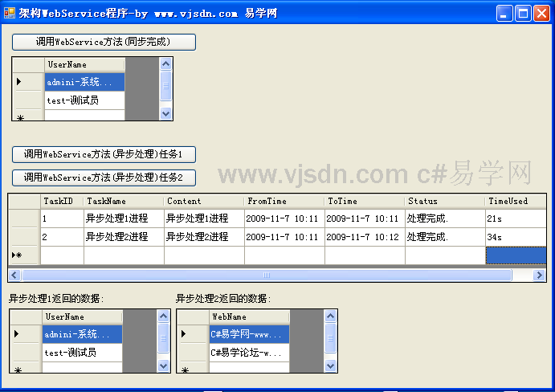This screenshot has width=555, height=392.
Task: Select the test-测试员 row in bottom-left grid
Action: click(x=82, y=353)
